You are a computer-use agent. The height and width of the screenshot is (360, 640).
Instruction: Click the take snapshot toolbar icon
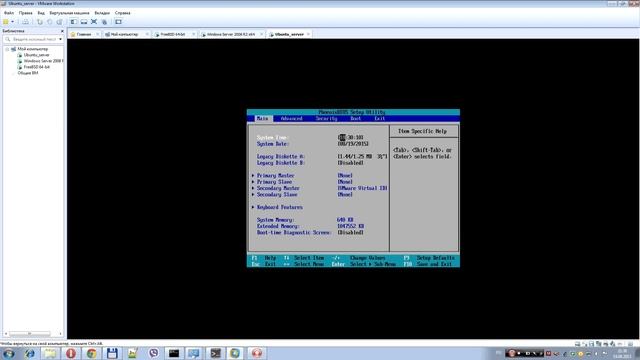pos(40,22)
